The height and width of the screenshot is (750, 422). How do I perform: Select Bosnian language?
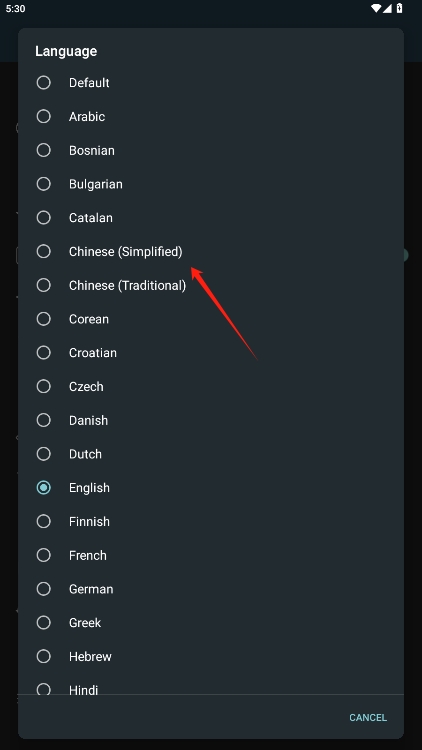pyautogui.click(x=211, y=150)
